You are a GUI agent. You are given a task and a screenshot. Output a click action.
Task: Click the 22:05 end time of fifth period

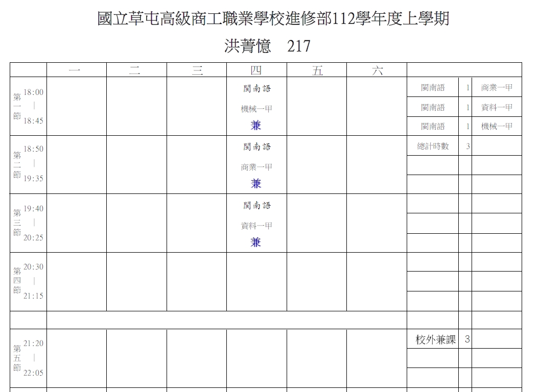(x=33, y=373)
